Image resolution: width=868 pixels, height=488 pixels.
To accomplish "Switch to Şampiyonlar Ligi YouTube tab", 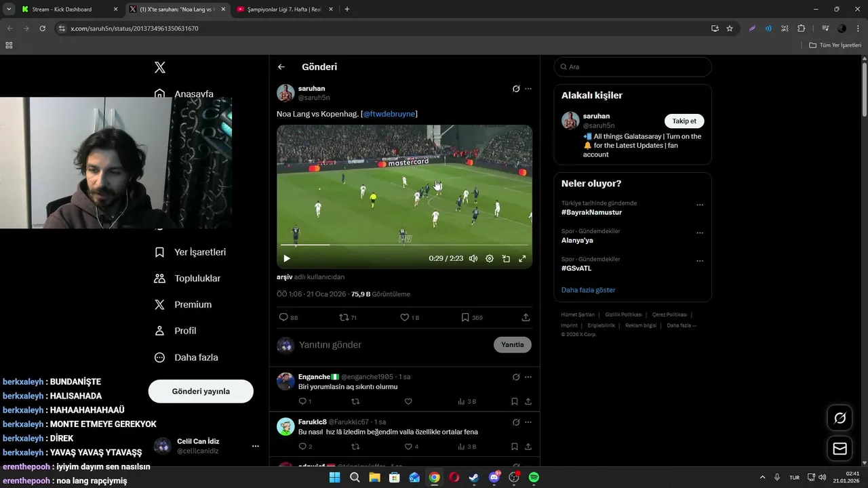I will click(283, 9).
